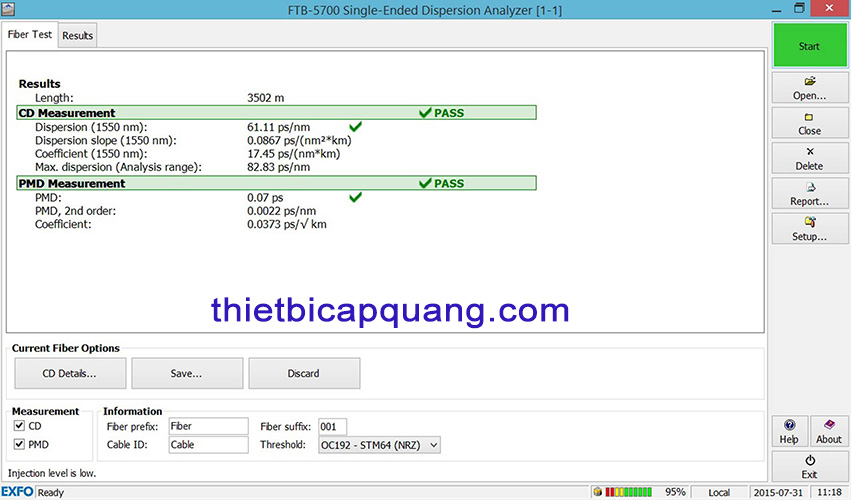851x500 pixels.
Task: Click the green checkmark beside PMD value
Action: pyautogui.click(x=355, y=197)
